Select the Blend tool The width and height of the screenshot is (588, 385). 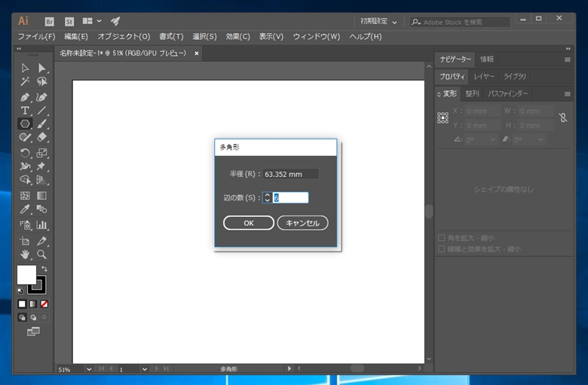(41, 209)
